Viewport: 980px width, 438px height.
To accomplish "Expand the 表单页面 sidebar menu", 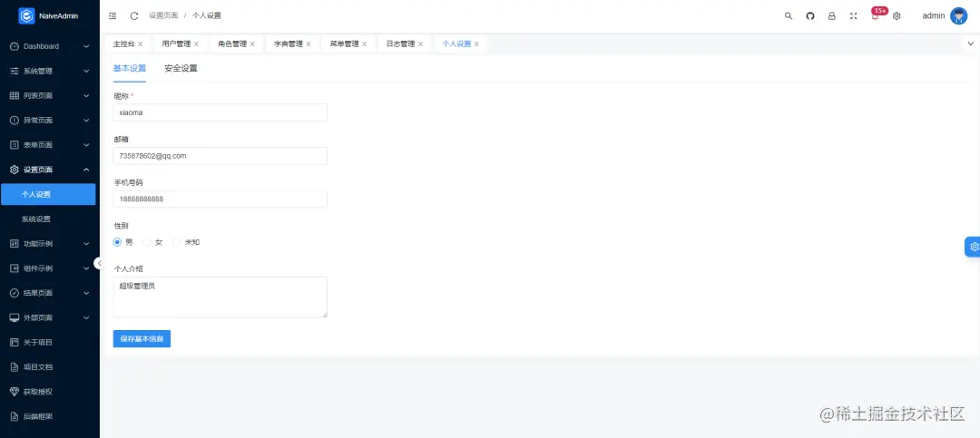I will tap(86, 145).
